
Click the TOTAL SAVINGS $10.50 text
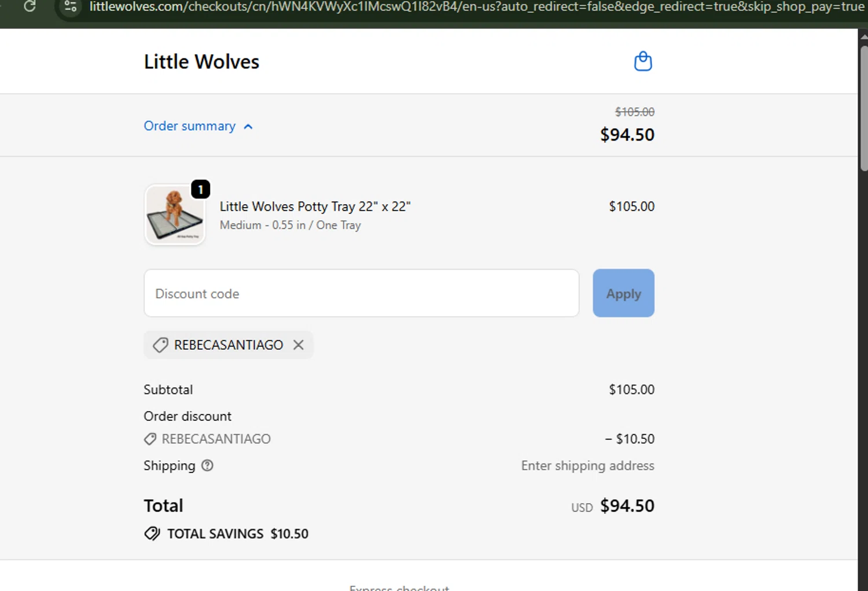coord(238,534)
